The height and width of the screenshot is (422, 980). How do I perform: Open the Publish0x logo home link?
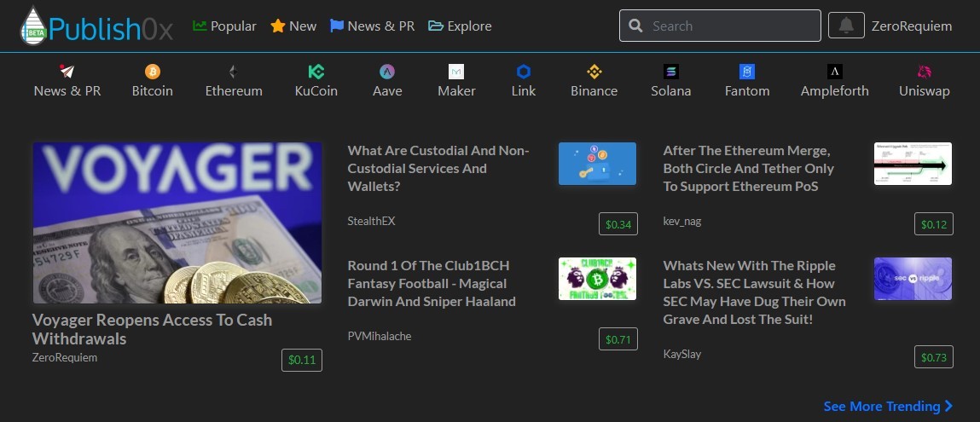point(96,26)
